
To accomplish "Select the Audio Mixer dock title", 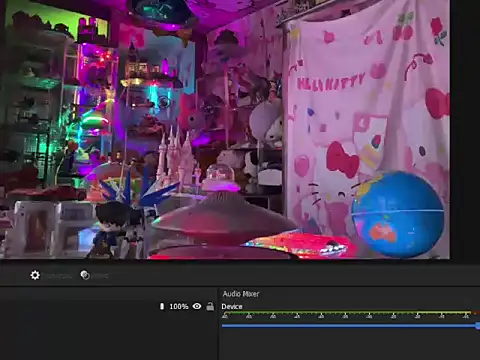I will (241, 294).
